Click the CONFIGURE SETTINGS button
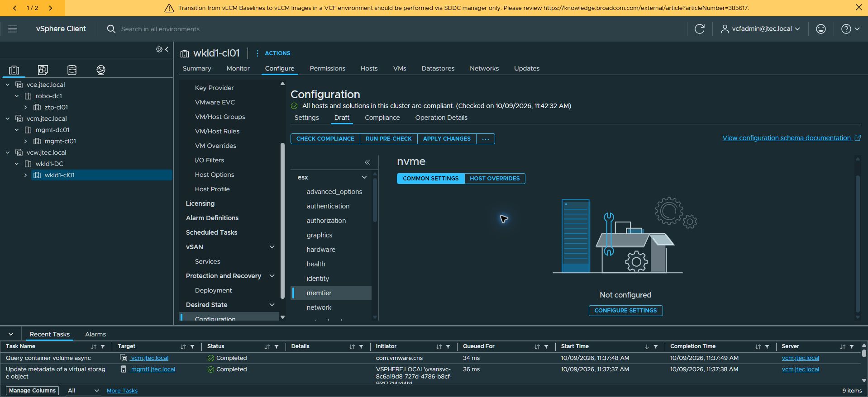Viewport: 868px width, 397px height. pos(625,311)
